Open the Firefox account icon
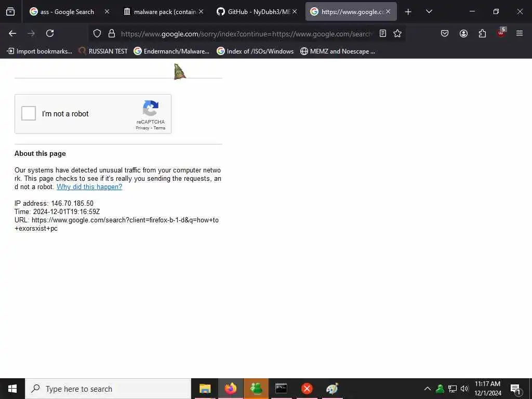 click(463, 33)
